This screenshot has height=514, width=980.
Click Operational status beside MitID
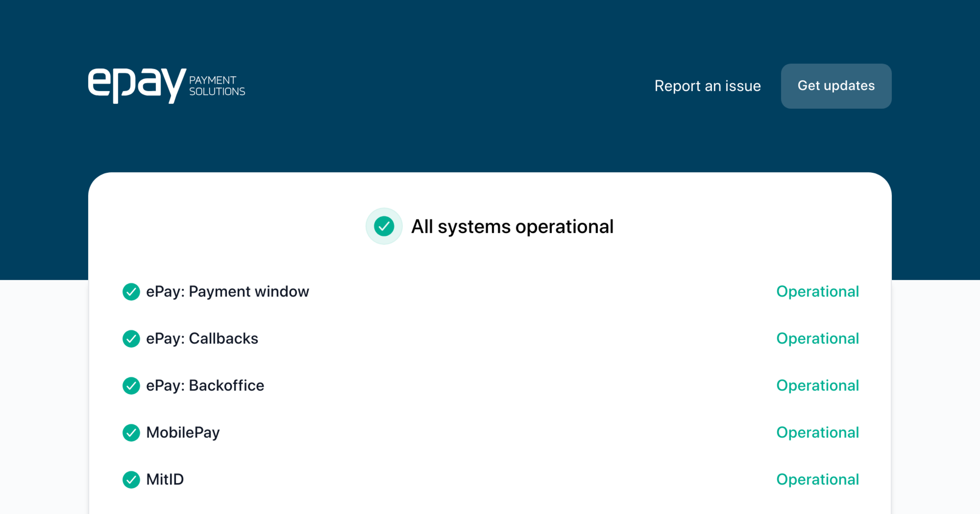pyautogui.click(x=817, y=479)
